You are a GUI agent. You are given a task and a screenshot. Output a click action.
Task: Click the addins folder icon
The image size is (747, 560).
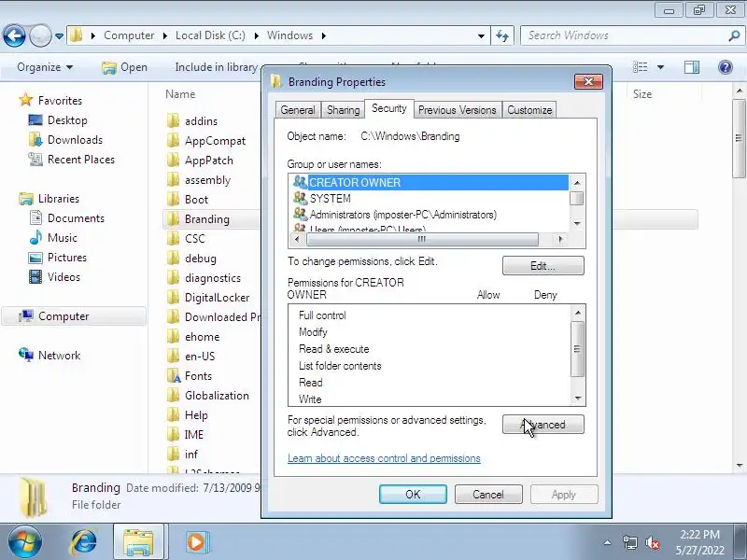(173, 121)
